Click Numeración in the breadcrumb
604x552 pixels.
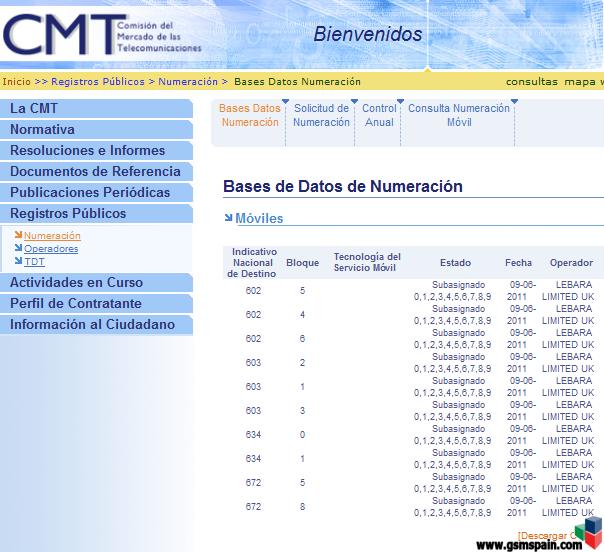[x=188, y=82]
